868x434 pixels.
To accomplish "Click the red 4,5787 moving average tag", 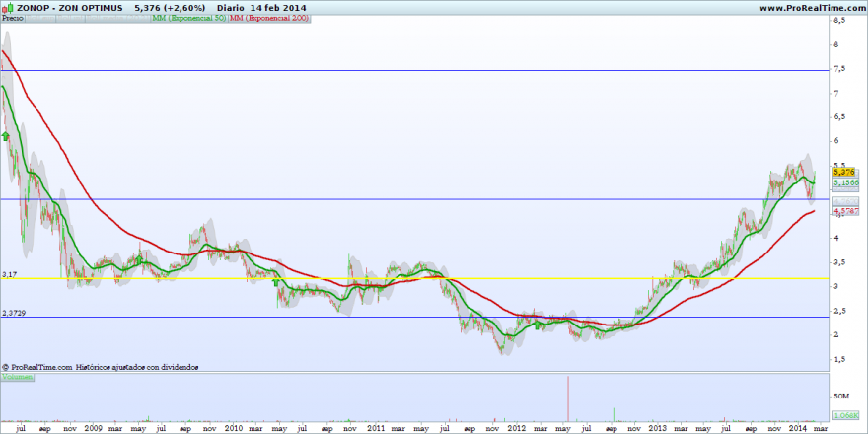I will (845, 211).
